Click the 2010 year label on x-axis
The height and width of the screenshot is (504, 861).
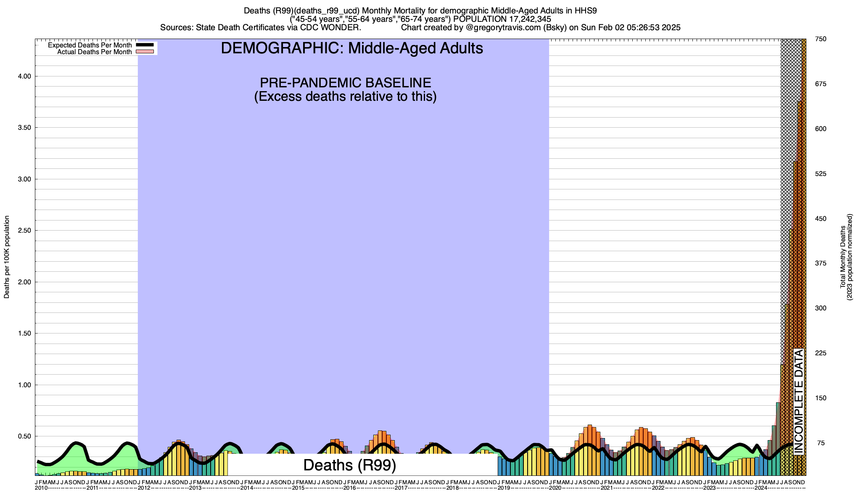pos(41,488)
